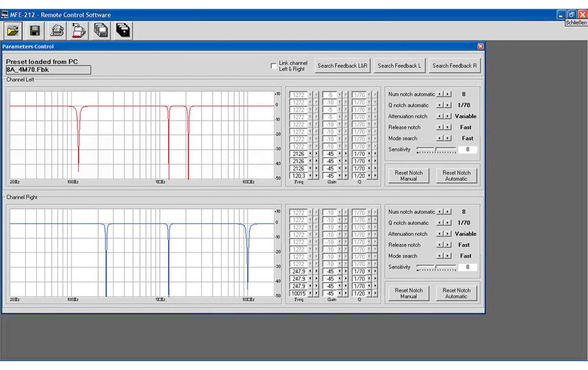Step Release notch right arrow, Channel Left

pyautogui.click(x=447, y=127)
